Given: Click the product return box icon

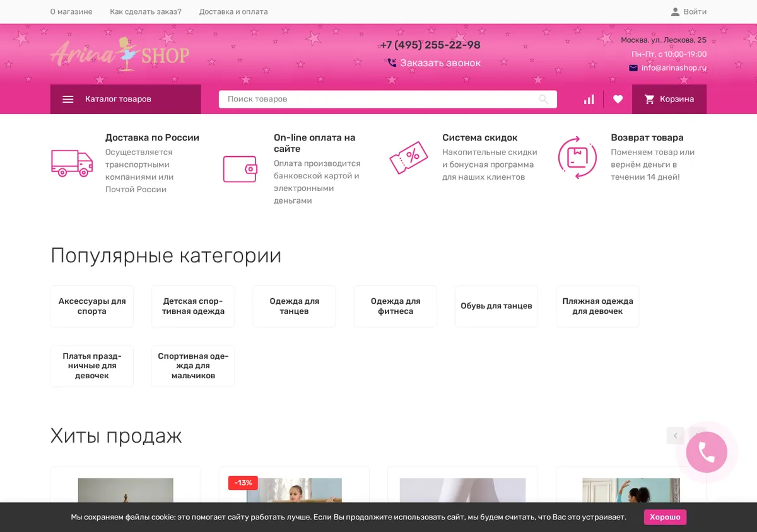Looking at the screenshot, I should pos(577,158).
